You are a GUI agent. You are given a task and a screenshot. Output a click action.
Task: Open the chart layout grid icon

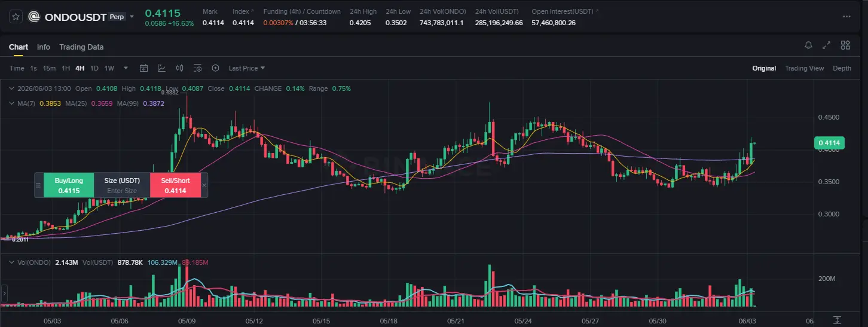point(845,45)
